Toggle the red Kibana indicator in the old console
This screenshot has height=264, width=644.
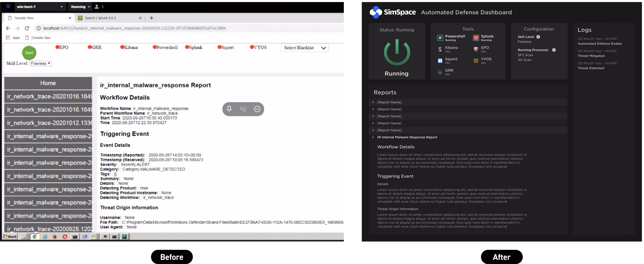coord(122,47)
